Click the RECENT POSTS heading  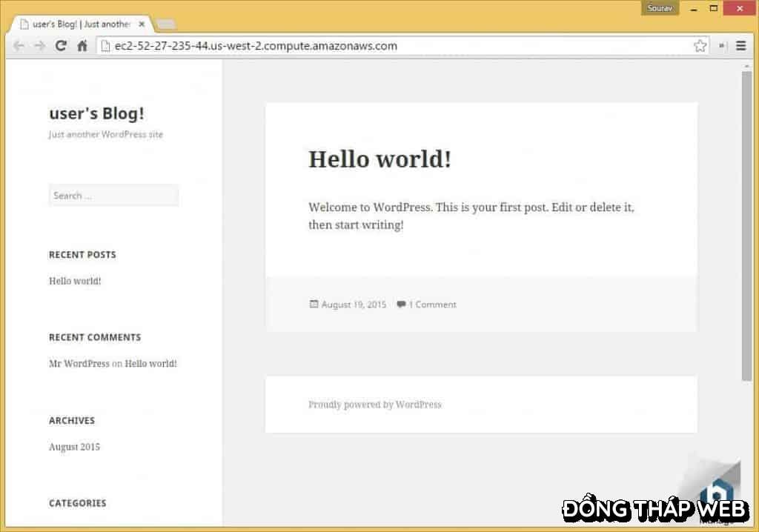coord(82,255)
